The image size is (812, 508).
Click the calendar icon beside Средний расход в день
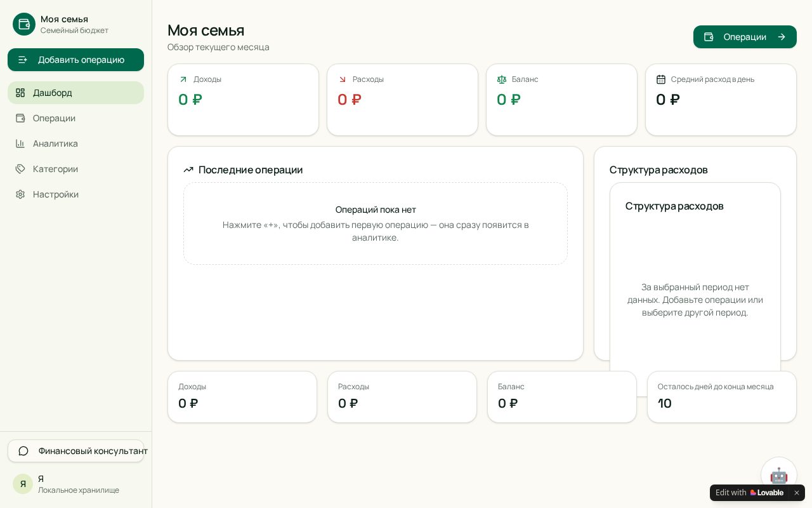pyautogui.click(x=661, y=79)
